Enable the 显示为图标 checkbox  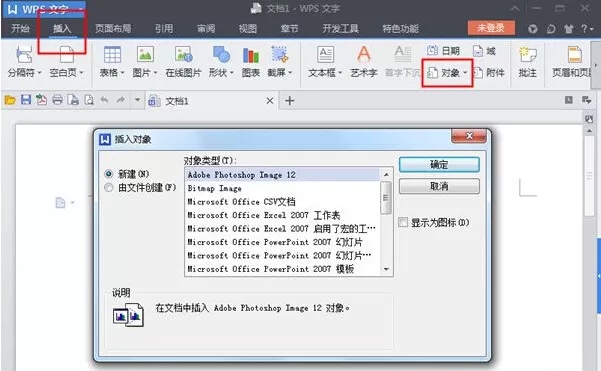click(403, 222)
